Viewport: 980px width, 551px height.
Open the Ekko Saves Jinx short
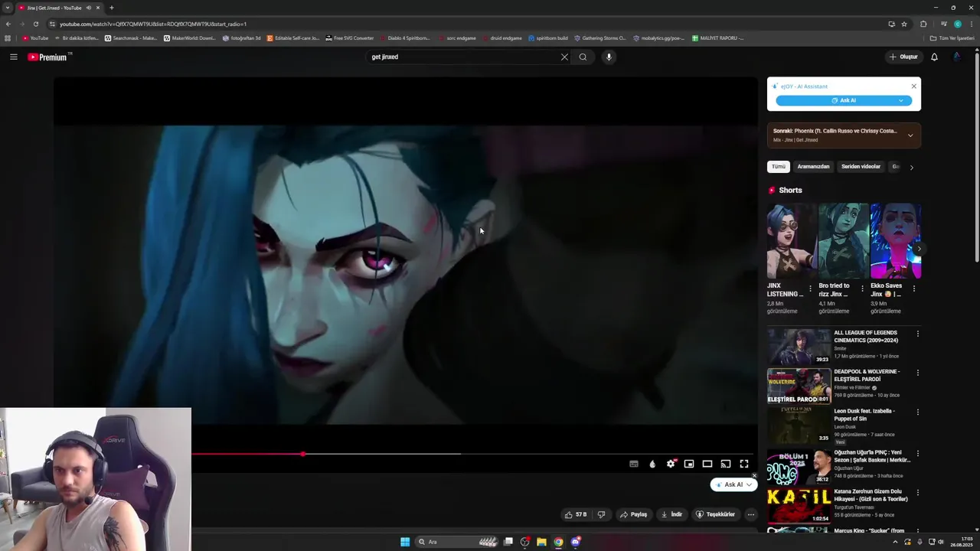(x=895, y=240)
